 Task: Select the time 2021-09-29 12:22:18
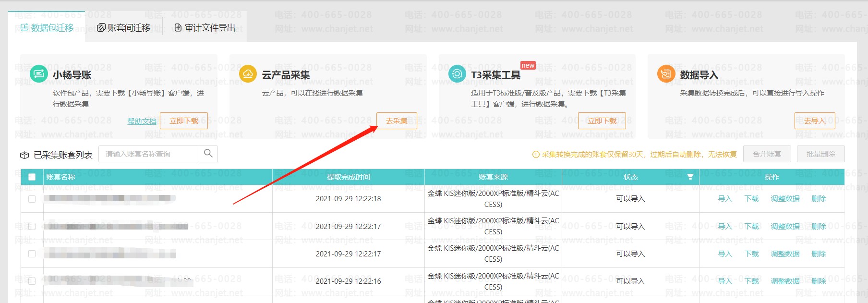[349, 199]
